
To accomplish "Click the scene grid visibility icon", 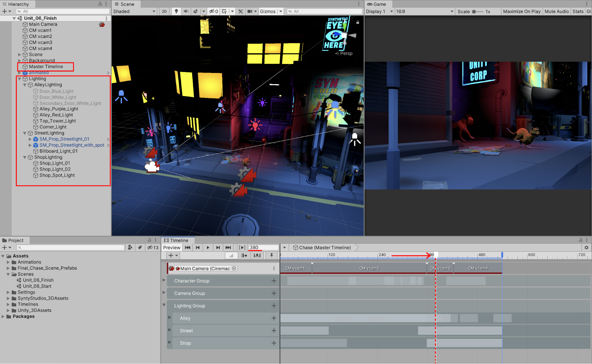I will [224, 11].
